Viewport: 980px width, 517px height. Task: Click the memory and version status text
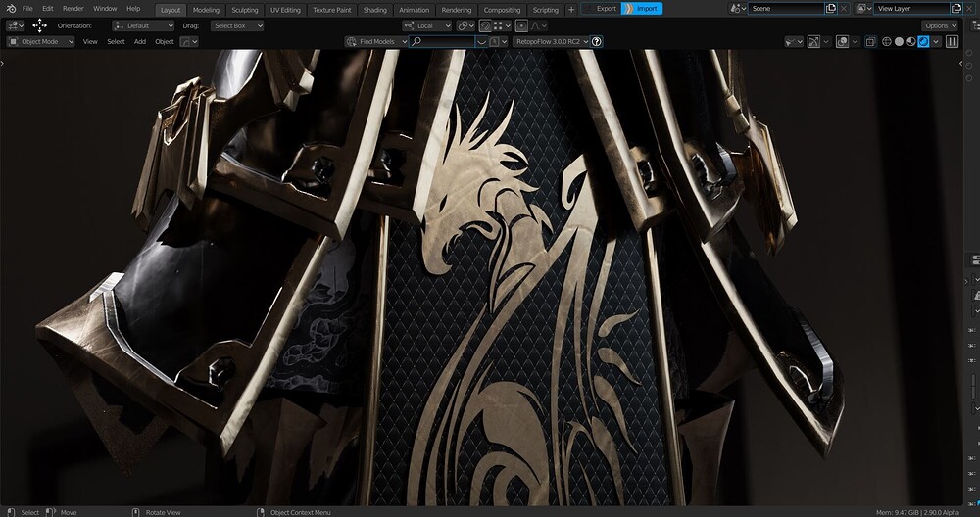pyautogui.click(x=917, y=513)
